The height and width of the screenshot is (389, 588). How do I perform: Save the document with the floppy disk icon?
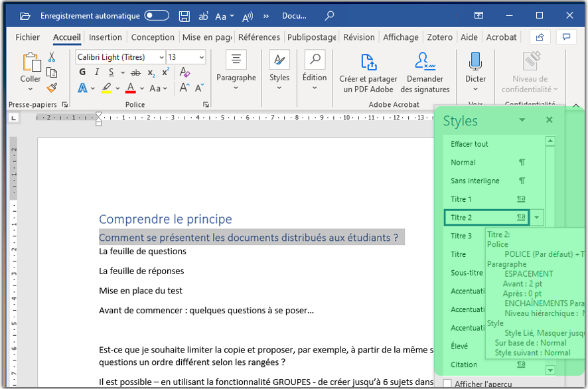tap(184, 16)
